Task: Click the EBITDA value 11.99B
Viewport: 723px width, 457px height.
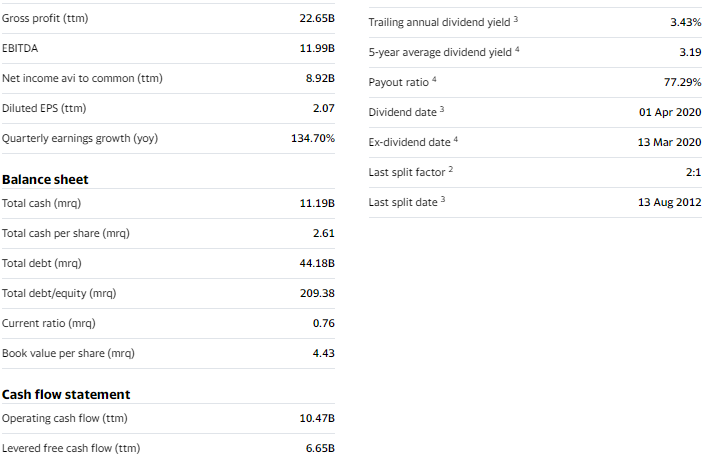Action: (x=317, y=48)
